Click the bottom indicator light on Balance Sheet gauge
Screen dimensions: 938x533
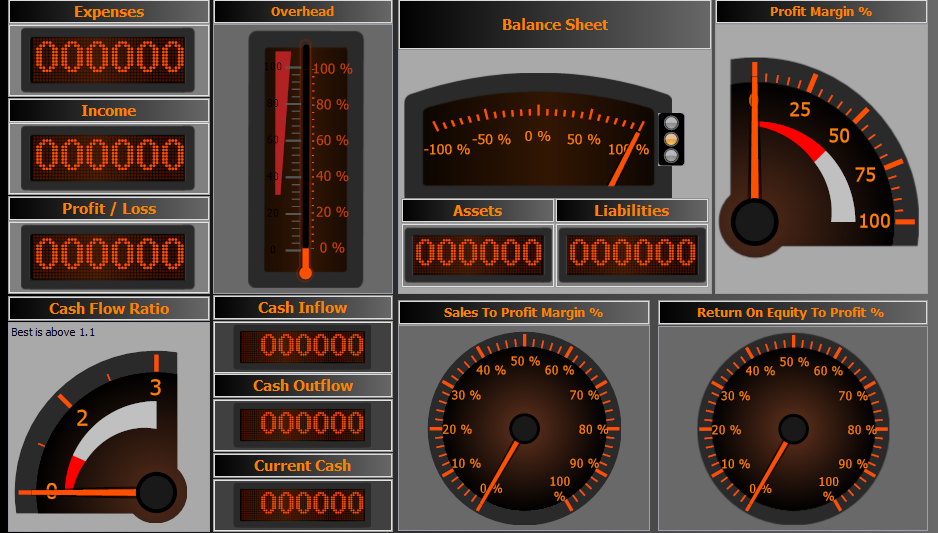tap(671, 155)
